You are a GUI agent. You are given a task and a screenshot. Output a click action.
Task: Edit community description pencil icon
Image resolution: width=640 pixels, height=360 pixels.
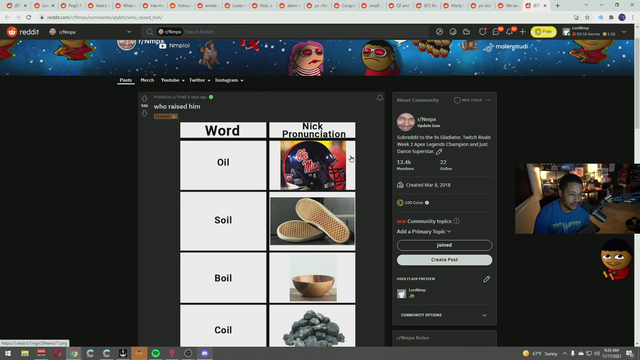(439, 152)
